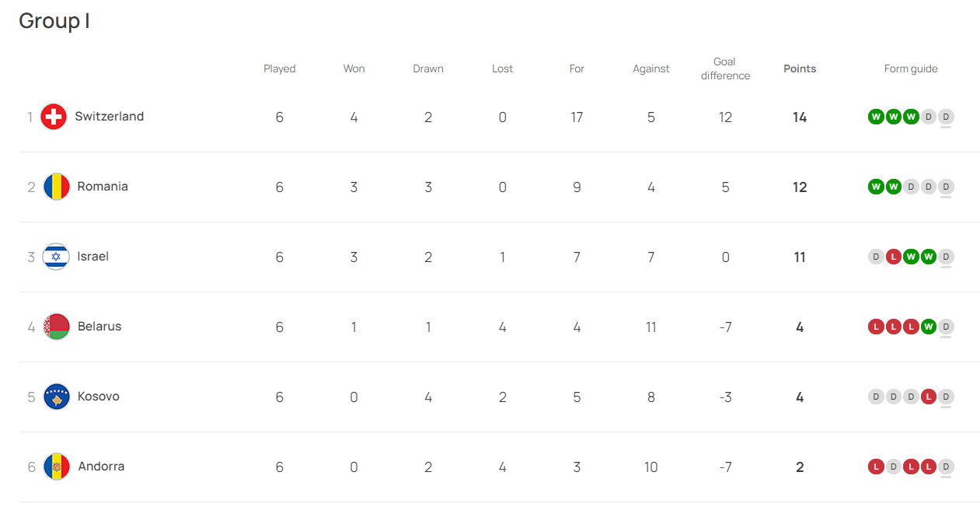
Task: Click the red L badge in Kosovo's form guide
Action: click(x=928, y=397)
